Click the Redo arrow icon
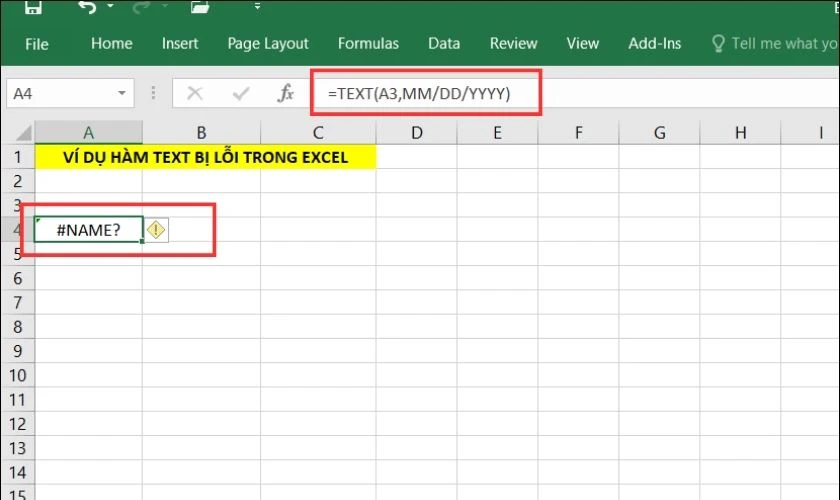Viewport: 840px width, 500px height. [141, 6]
